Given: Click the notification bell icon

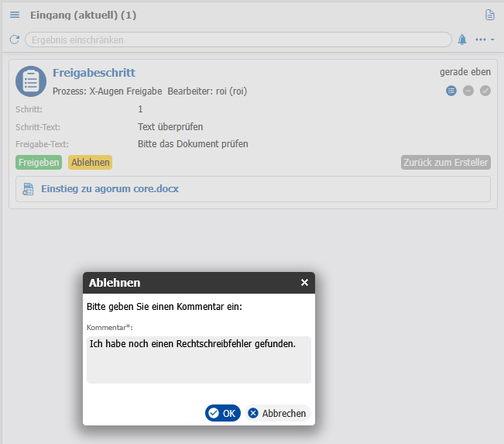Looking at the screenshot, I should click(x=462, y=40).
